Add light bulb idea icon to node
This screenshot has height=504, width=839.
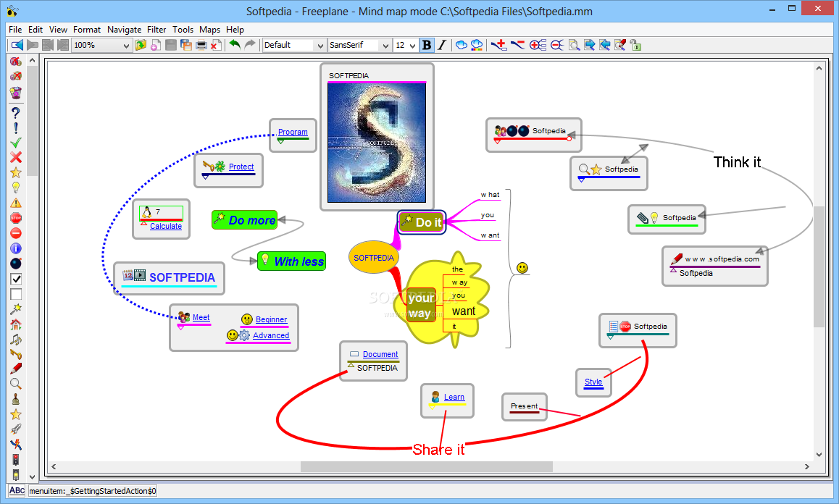16,188
